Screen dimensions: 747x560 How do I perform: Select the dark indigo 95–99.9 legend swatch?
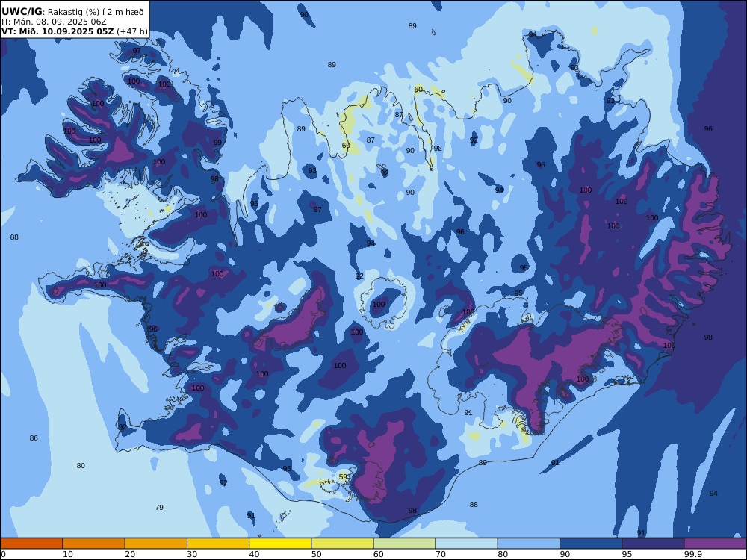point(653,544)
